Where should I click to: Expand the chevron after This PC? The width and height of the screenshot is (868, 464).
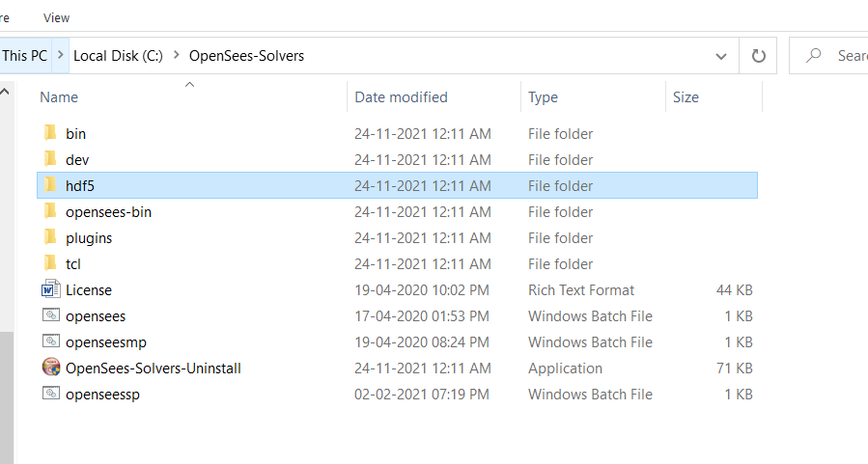point(60,55)
